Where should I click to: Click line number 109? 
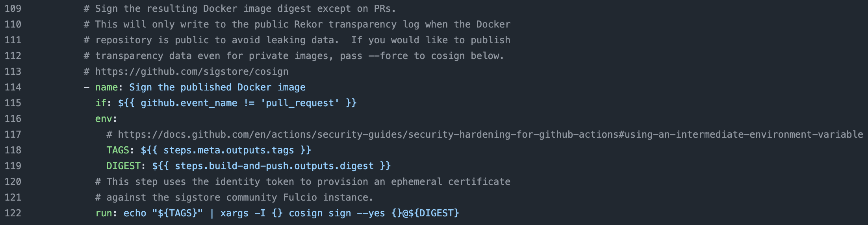tap(13, 8)
